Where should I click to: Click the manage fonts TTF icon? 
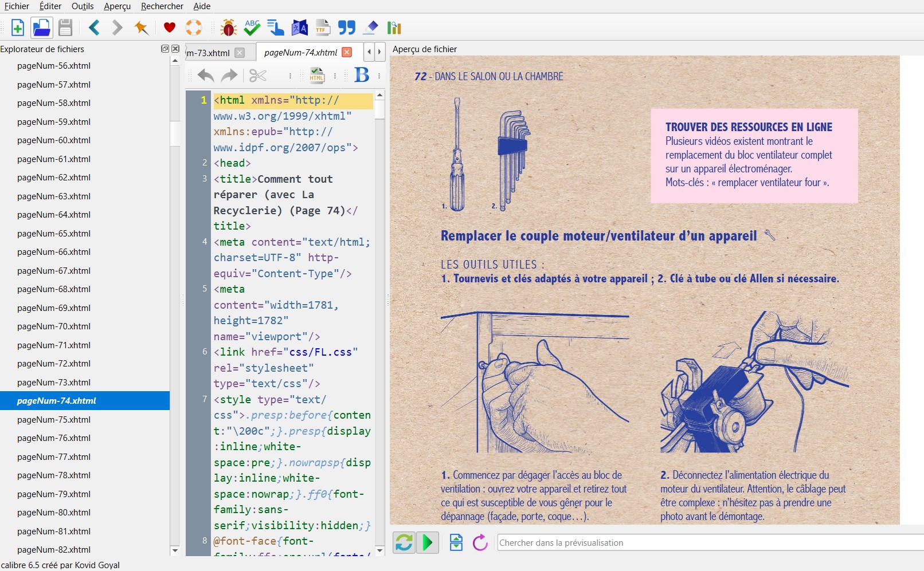(x=323, y=27)
